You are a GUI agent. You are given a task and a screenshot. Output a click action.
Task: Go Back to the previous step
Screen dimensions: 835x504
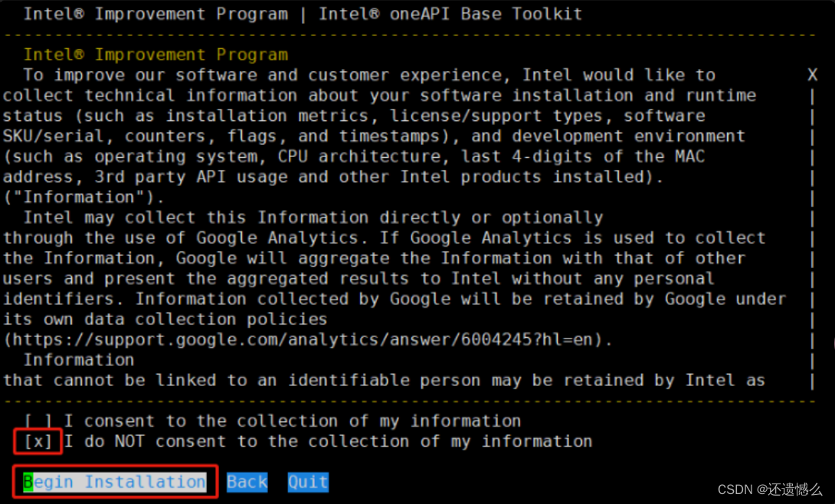(247, 482)
